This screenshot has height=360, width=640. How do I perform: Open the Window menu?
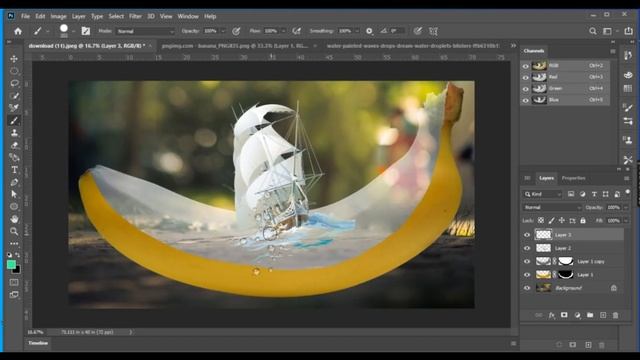pyautogui.click(x=188, y=16)
